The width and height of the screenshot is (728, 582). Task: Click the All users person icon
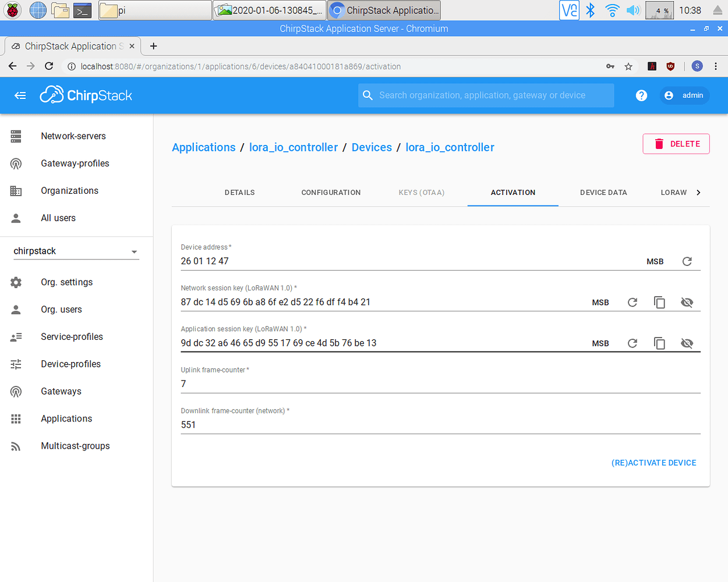pyautogui.click(x=16, y=218)
